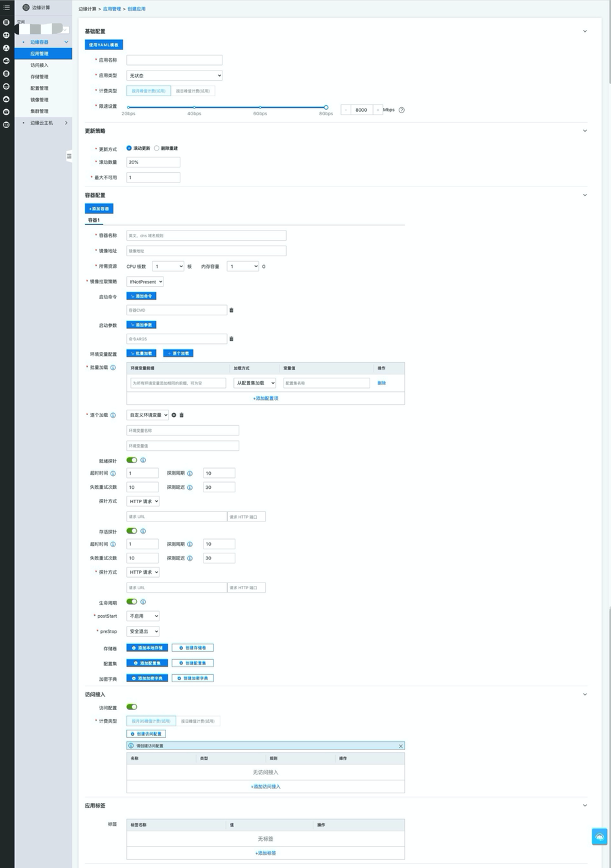Click the 滚动数量 field showing 20%

153,162
